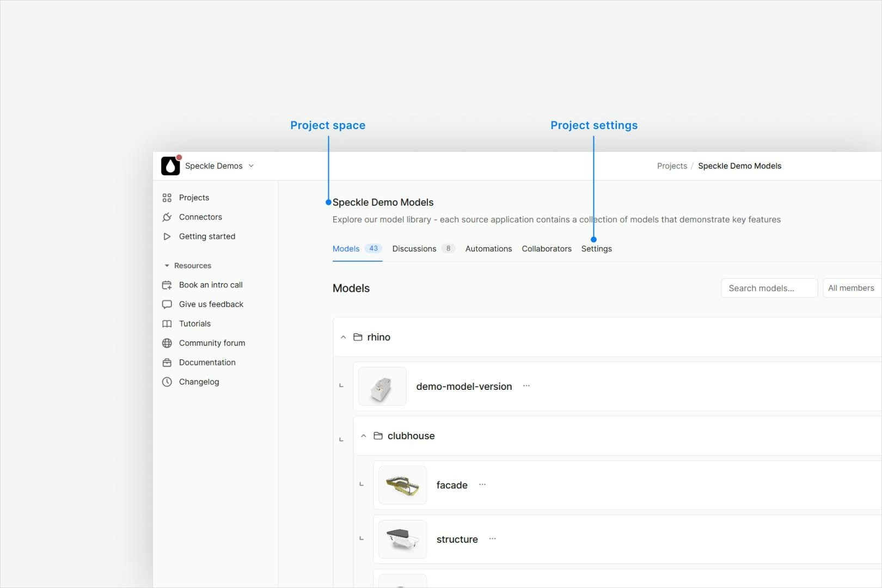This screenshot has width=882, height=588.
Task: Open Connectors in the sidebar
Action: pyautogui.click(x=200, y=217)
